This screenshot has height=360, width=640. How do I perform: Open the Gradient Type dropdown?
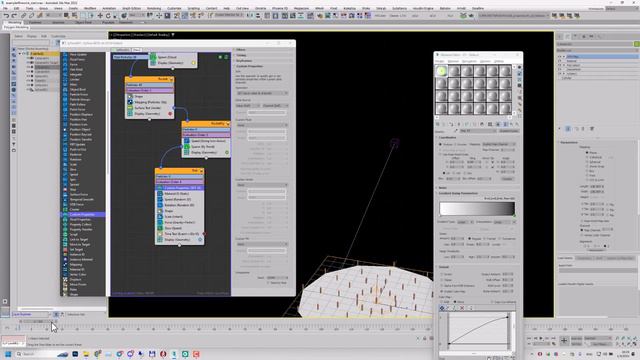pos(465,222)
